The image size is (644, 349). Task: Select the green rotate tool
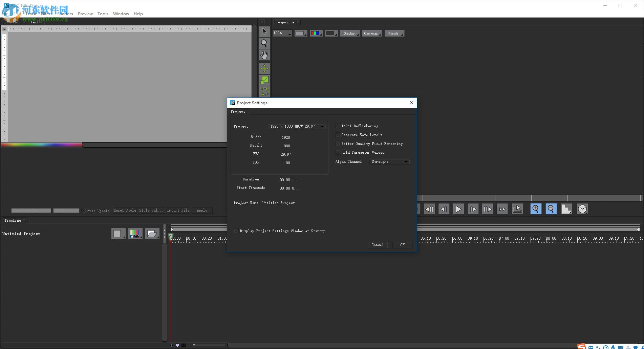pos(264,92)
